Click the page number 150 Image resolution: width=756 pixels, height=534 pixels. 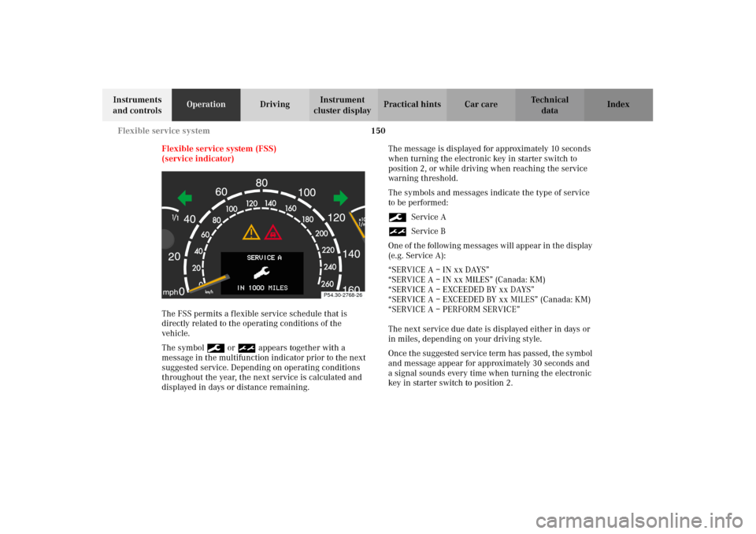click(379, 131)
